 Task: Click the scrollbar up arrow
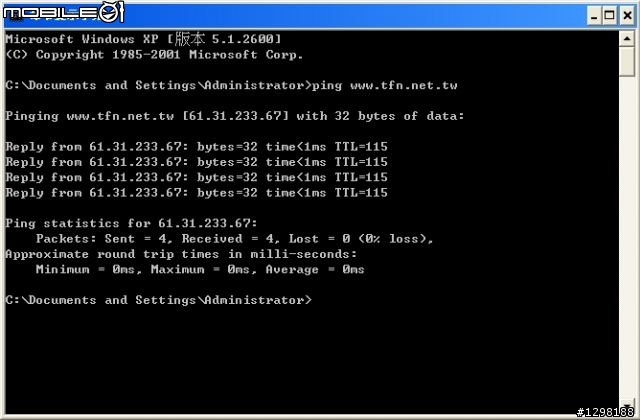click(627, 39)
